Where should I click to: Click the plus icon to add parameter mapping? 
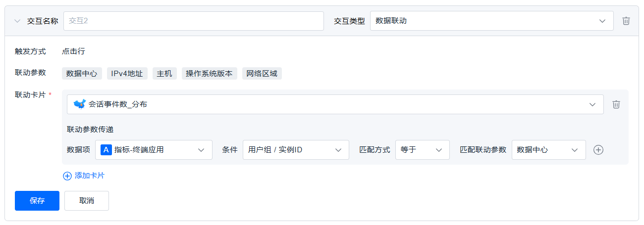pos(598,150)
